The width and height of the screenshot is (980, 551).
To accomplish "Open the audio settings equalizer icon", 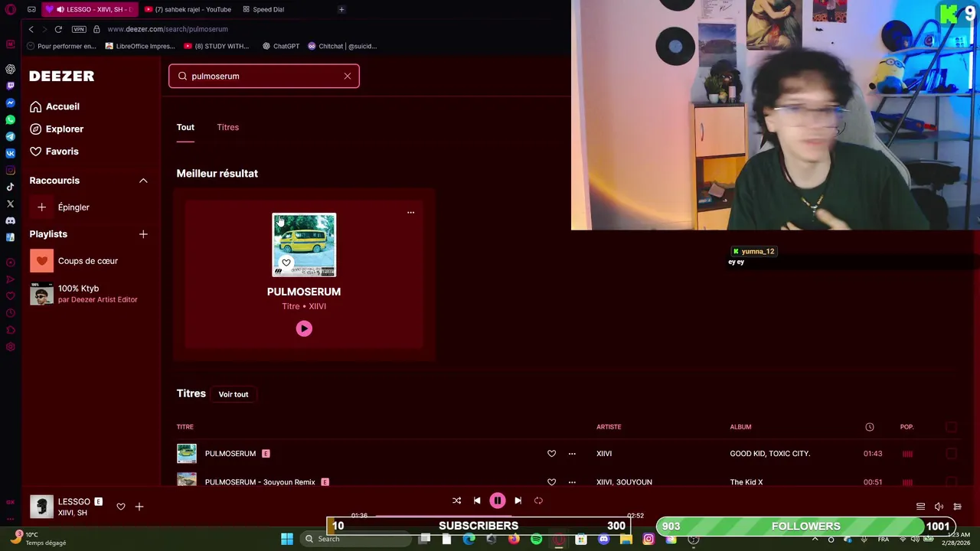I will click(x=957, y=507).
